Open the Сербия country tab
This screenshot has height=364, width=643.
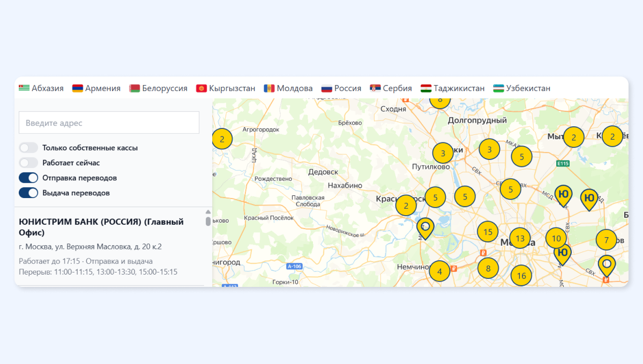[391, 88]
